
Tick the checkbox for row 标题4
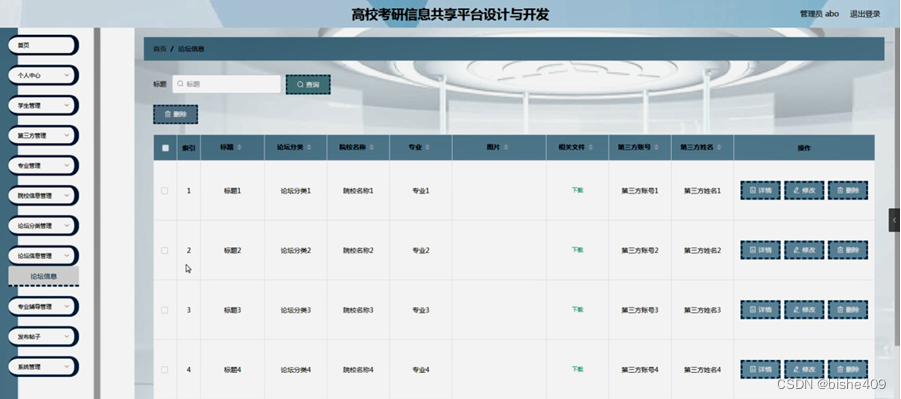pyautogui.click(x=165, y=370)
